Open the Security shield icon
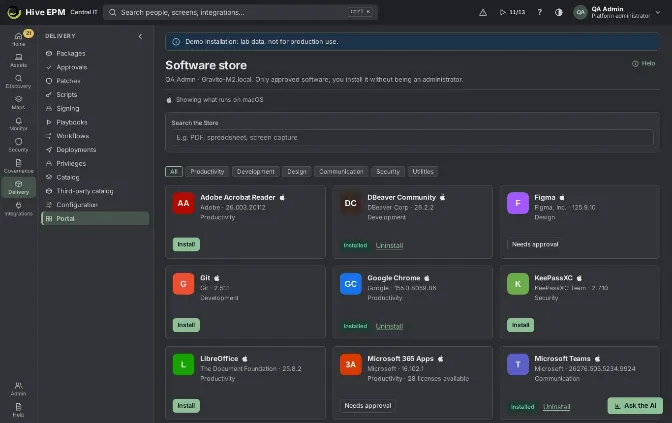Image resolution: width=672 pixels, height=423 pixels. pos(18,144)
